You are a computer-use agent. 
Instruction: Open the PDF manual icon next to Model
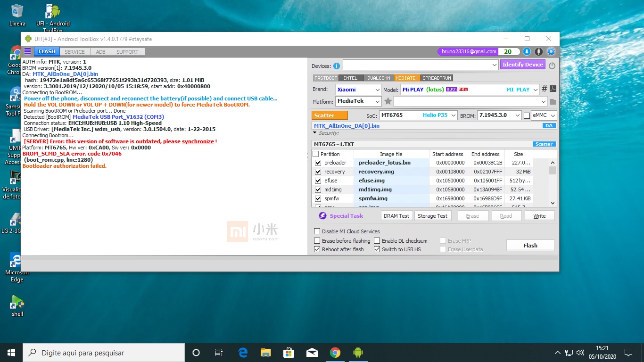[x=553, y=89]
